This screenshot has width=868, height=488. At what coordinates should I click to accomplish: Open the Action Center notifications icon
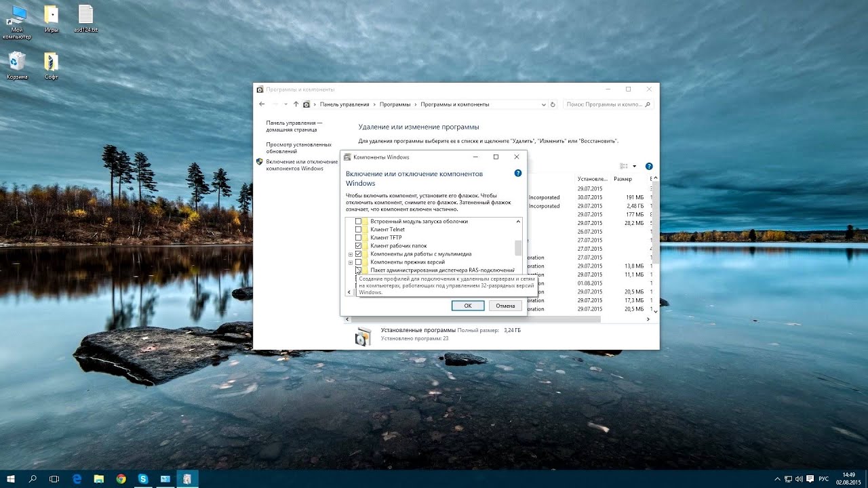[x=810, y=479]
